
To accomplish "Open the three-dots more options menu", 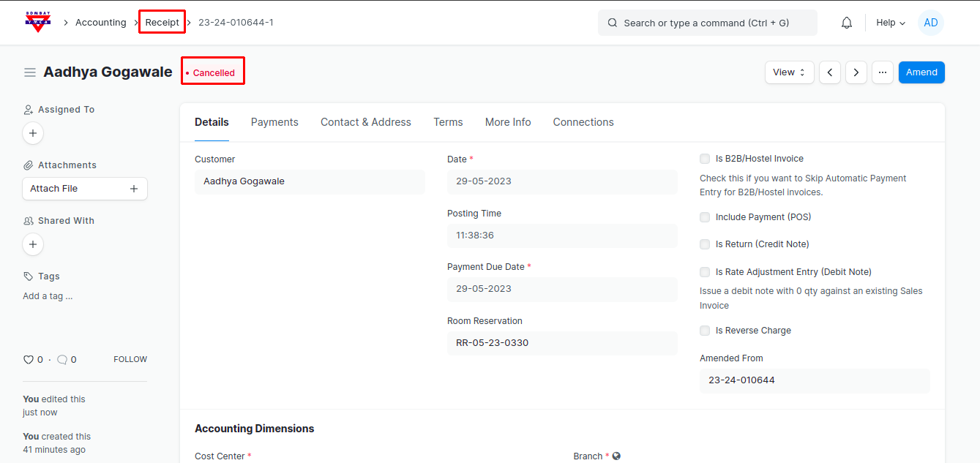I will 883,72.
